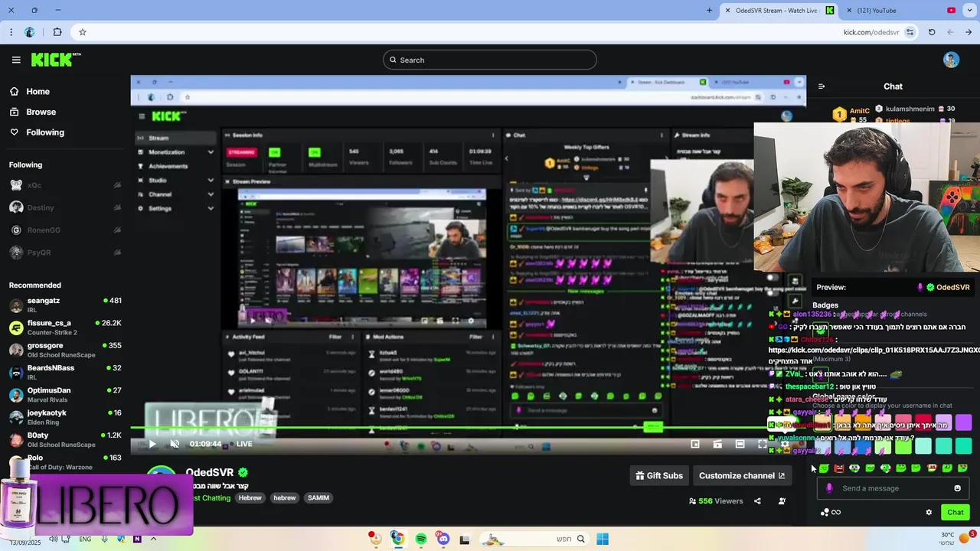
Task: Open Spotify from the taskbar
Action: click(420, 539)
